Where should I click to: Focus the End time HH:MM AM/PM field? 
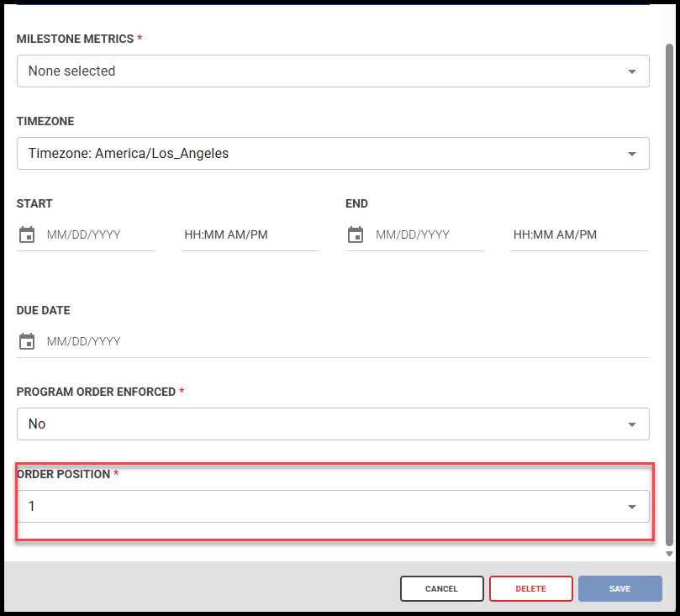click(578, 235)
